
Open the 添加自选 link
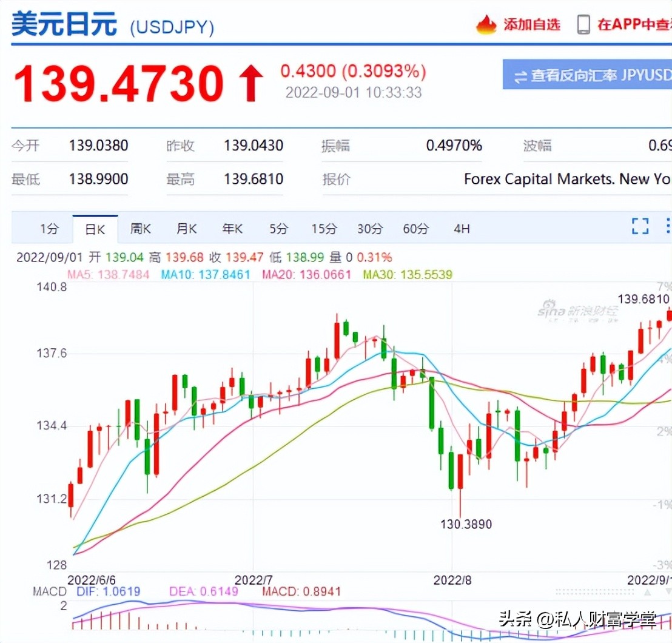coord(532,24)
